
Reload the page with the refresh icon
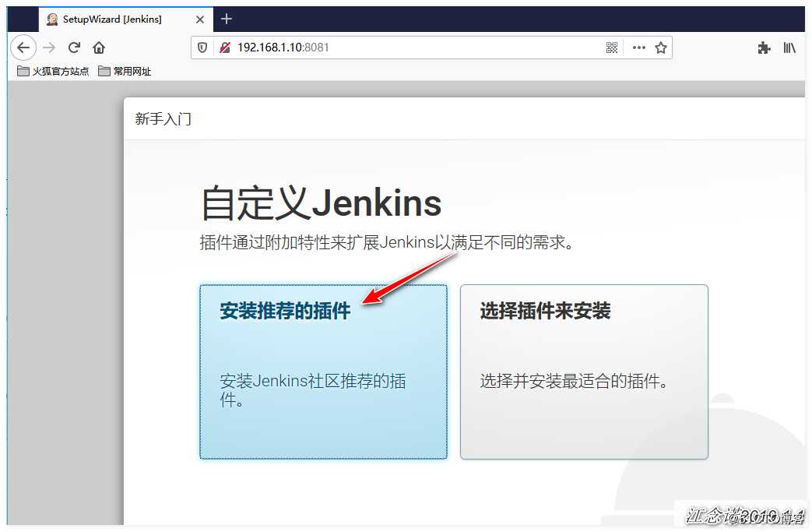(x=74, y=48)
